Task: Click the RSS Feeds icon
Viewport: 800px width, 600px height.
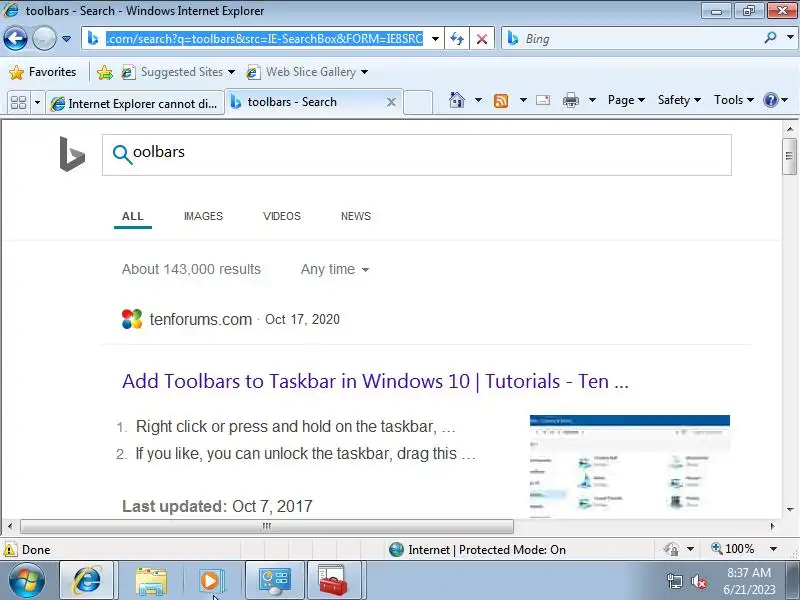Action: (501, 101)
